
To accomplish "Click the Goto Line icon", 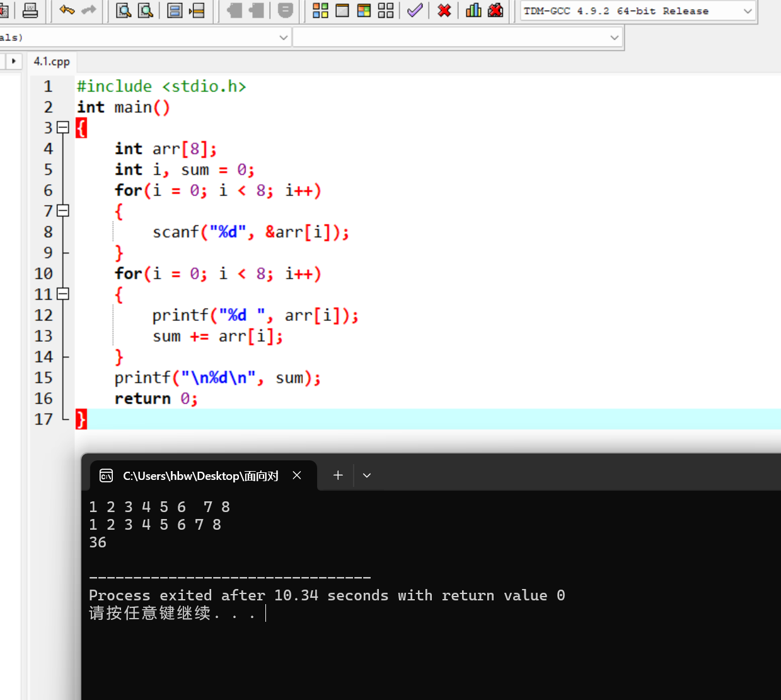I will pyautogui.click(x=197, y=10).
